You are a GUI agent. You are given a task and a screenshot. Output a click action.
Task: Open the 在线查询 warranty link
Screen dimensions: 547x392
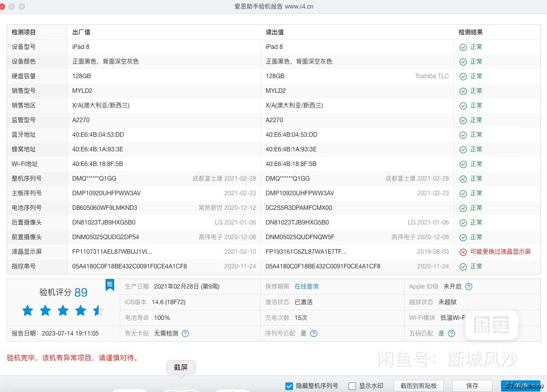pos(307,287)
